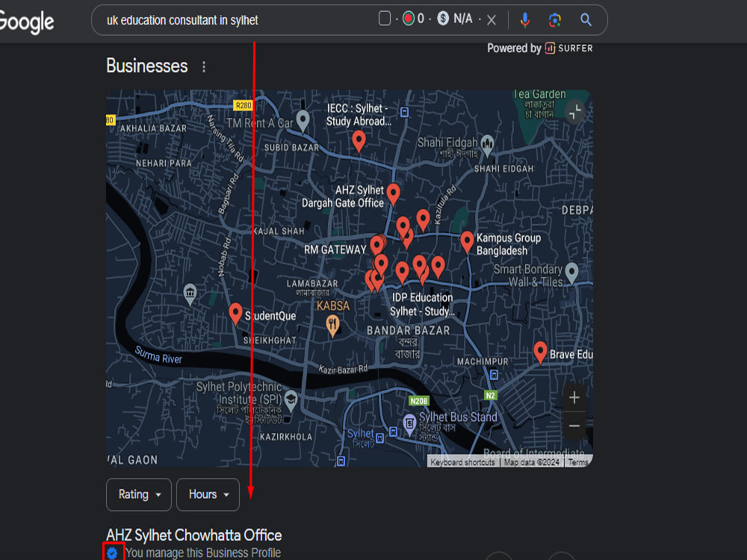Click the BANDAR BAZAR area label
The width and height of the screenshot is (747, 560).
click(x=409, y=330)
